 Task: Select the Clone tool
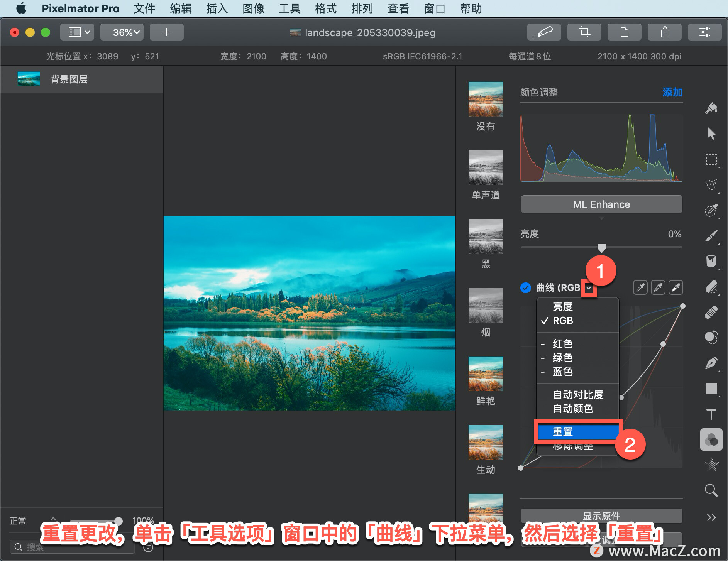coord(711,337)
